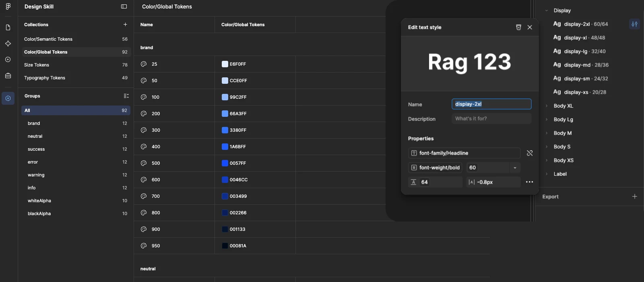Click the 0057FF color swatch
The image size is (644, 282).
pyautogui.click(x=225, y=163)
